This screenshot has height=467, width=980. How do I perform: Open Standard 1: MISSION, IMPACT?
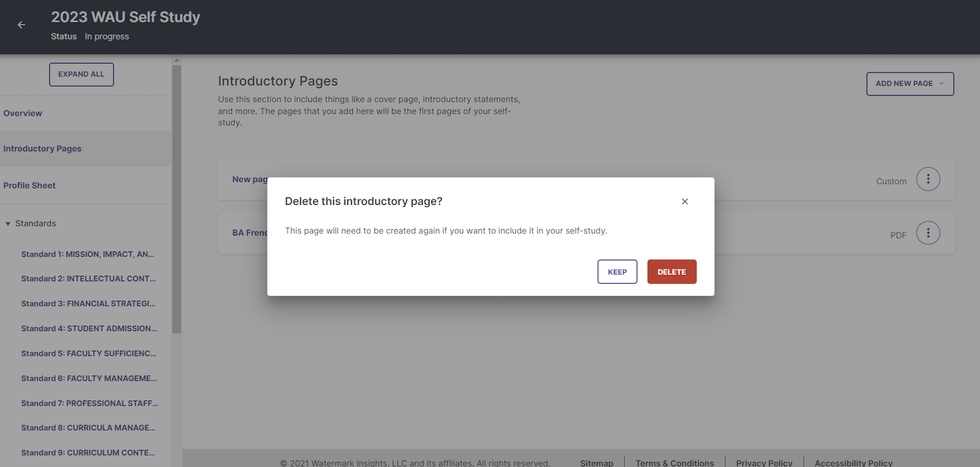pos(87,254)
